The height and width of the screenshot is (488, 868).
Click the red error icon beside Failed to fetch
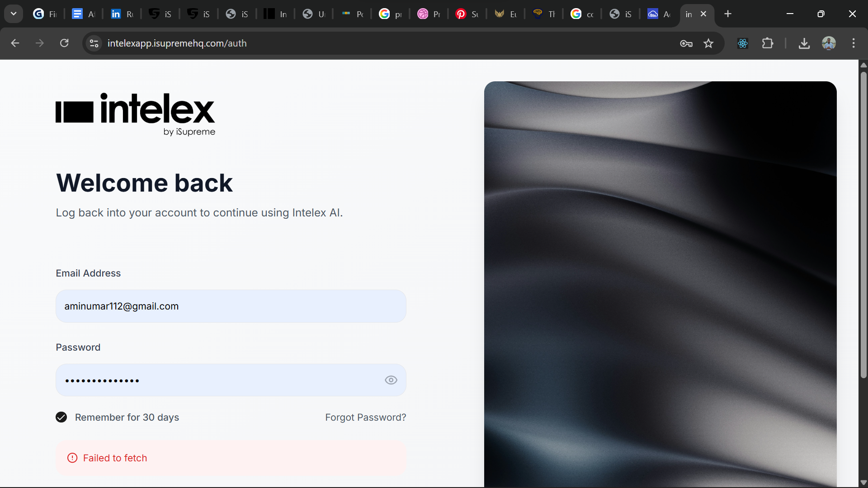[72, 458]
